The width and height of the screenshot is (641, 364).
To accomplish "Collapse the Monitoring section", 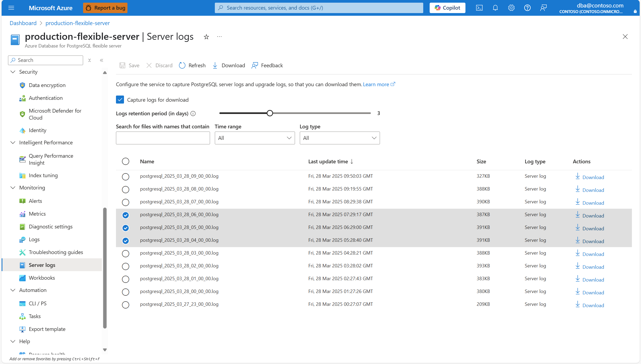I will click(13, 188).
